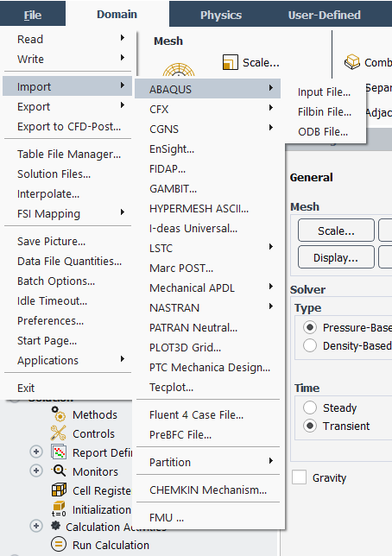Import a FIDAP file
The image size is (392, 556).
click(208, 169)
